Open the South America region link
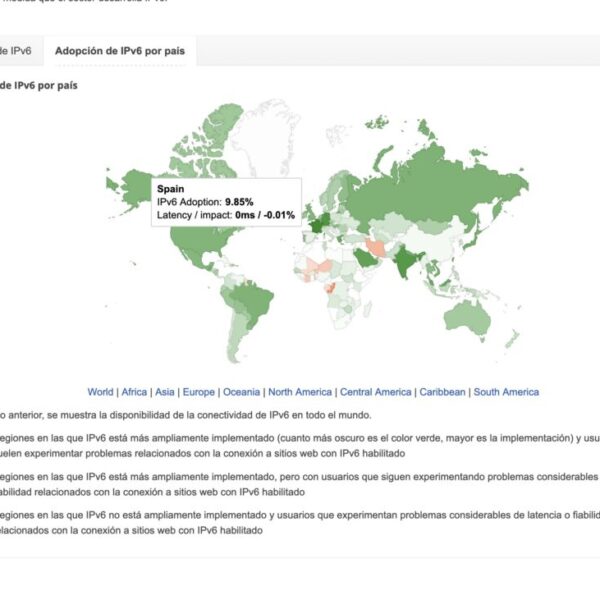The height and width of the screenshot is (600, 600). [x=506, y=392]
